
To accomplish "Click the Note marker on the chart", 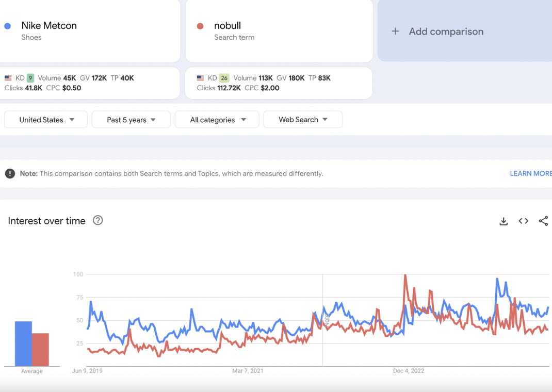I will tap(327, 319).
